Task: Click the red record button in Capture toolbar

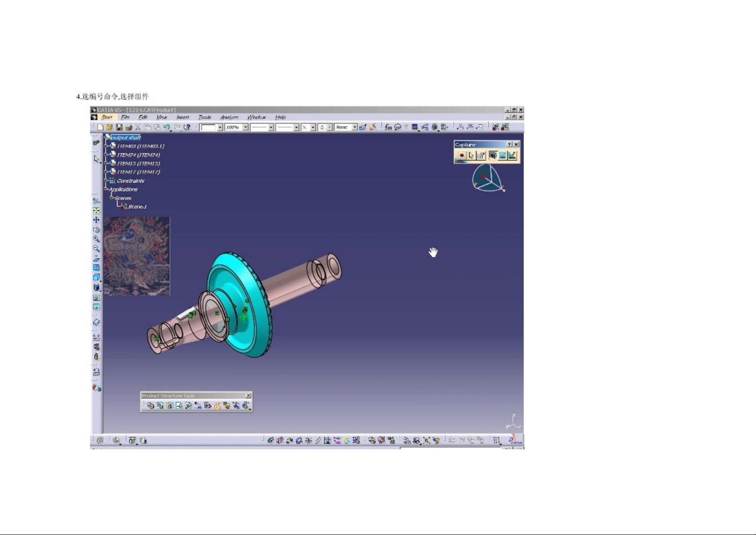Action: click(462, 156)
